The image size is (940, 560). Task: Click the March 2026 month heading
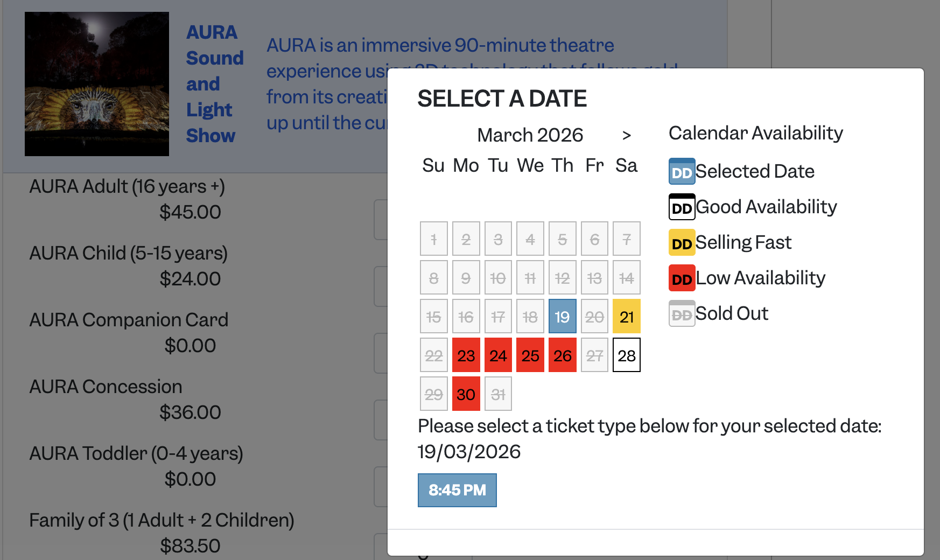click(x=530, y=135)
